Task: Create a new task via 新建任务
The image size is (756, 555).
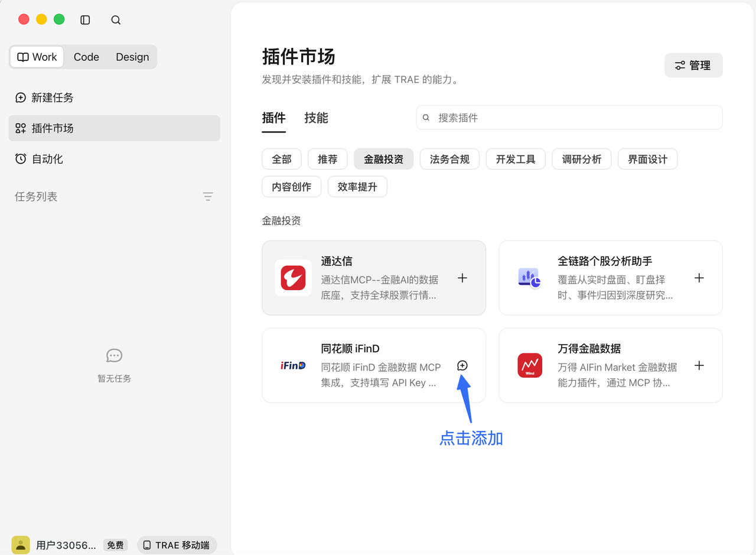Action: (114, 98)
